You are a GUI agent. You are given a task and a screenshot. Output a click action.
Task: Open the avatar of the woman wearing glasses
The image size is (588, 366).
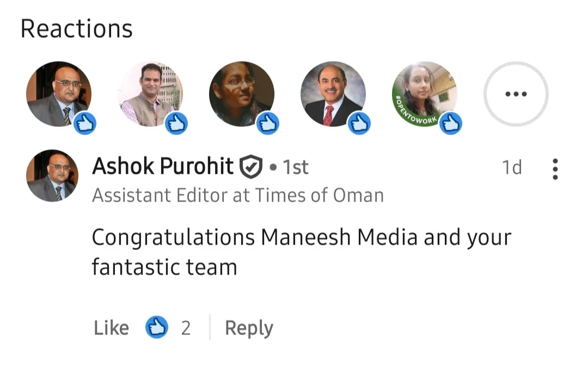point(241,93)
